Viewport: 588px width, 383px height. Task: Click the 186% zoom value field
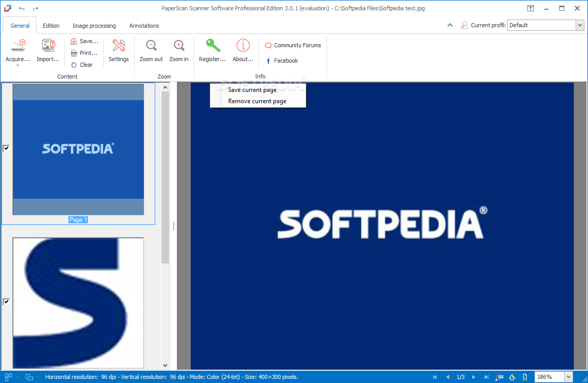(x=550, y=377)
